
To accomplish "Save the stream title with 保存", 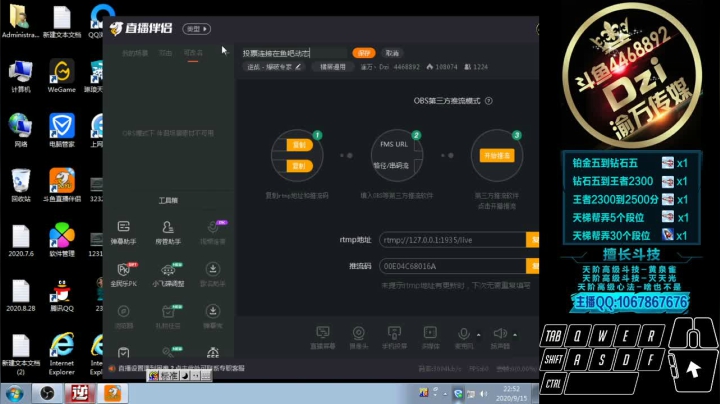I will (364, 53).
